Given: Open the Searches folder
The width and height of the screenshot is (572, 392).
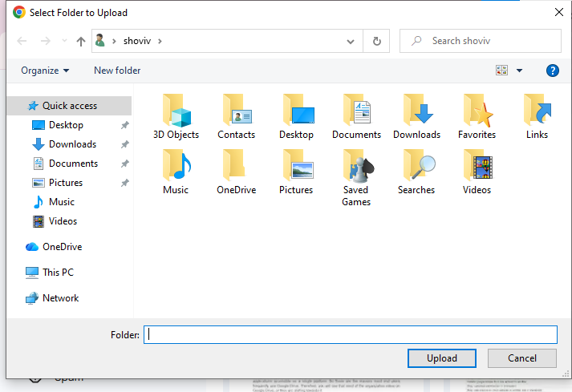Looking at the screenshot, I should click(x=416, y=172).
